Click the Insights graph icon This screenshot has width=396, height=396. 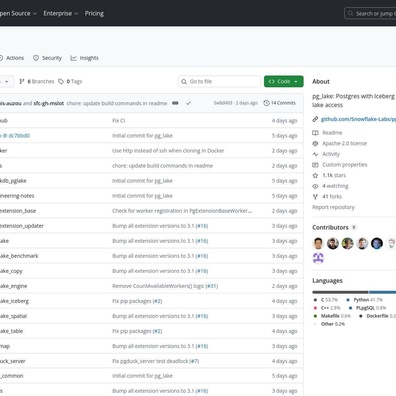(x=74, y=58)
